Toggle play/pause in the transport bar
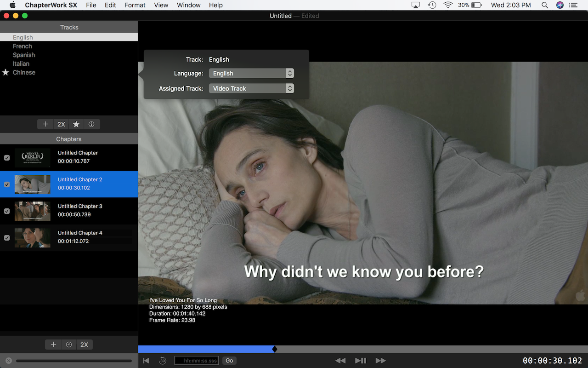Screen dimensions: 588x368 pos(361,361)
